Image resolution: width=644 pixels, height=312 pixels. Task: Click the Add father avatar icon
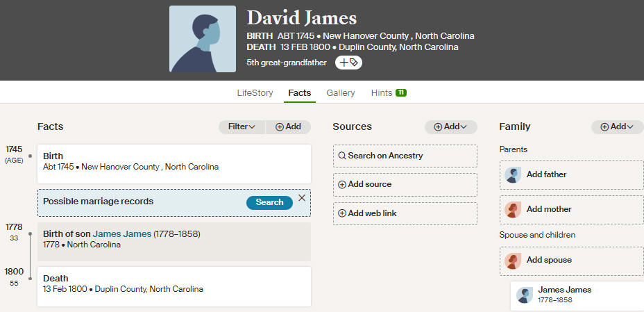[513, 174]
